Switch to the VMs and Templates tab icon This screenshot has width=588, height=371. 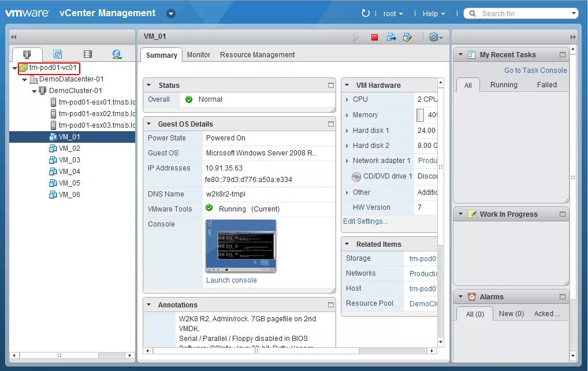[57, 54]
